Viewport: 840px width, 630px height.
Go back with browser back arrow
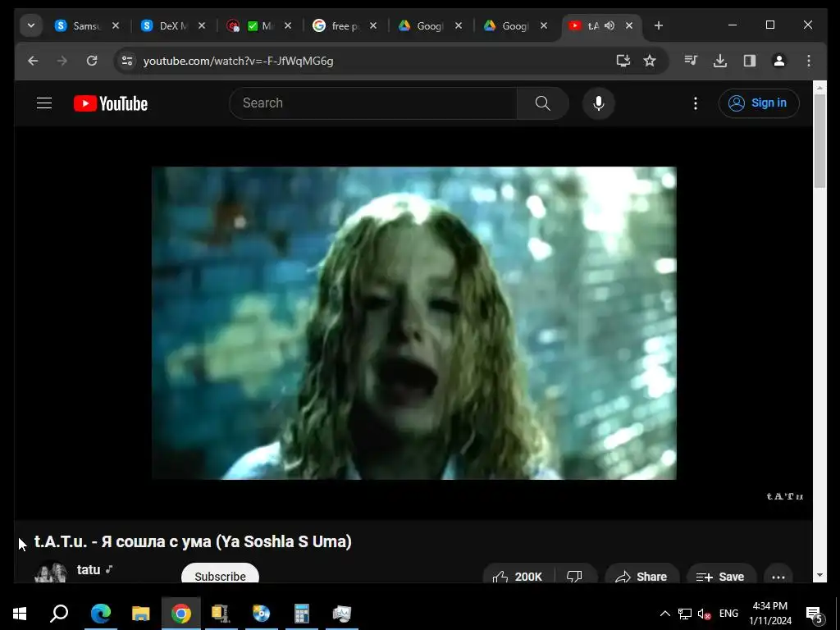tap(33, 61)
